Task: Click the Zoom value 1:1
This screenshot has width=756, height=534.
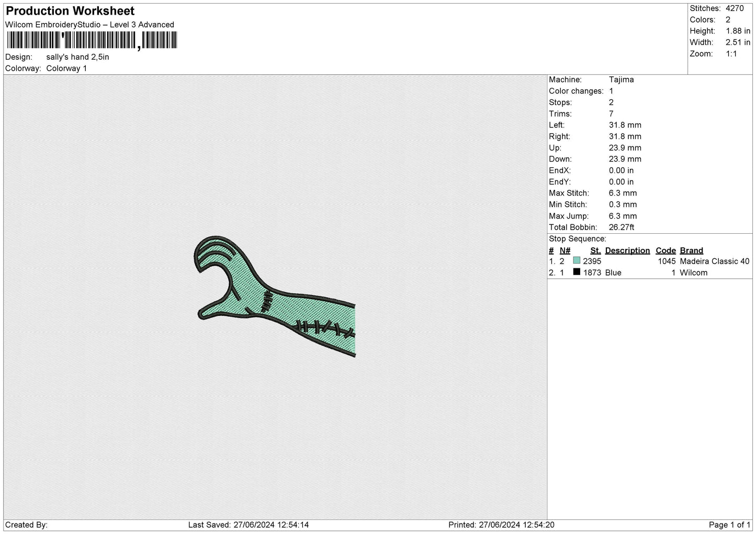Action: pos(731,54)
